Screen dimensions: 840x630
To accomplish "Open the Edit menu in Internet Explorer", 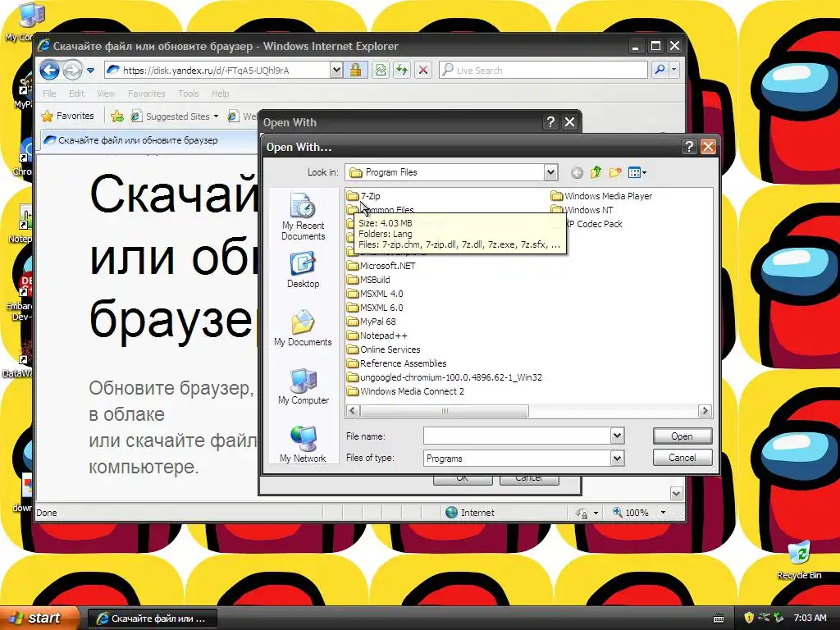I will tap(76, 94).
